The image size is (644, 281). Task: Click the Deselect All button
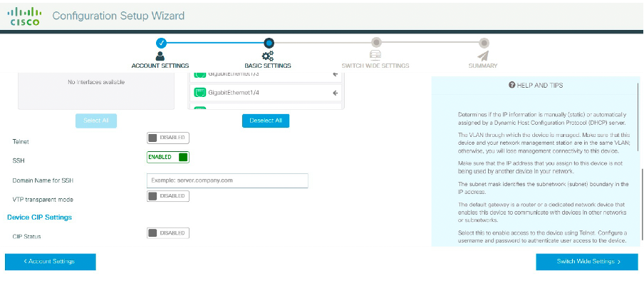(266, 121)
